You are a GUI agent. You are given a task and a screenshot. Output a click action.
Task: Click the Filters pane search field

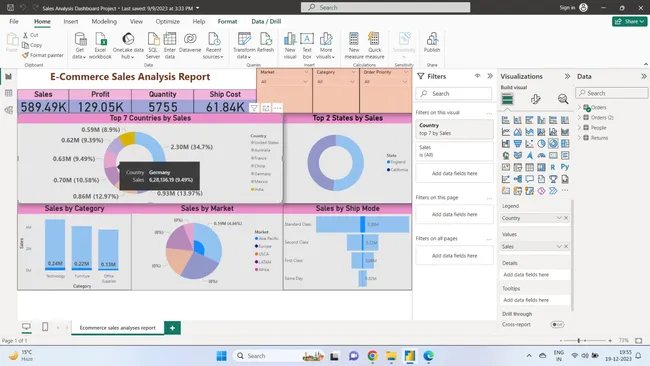click(454, 94)
